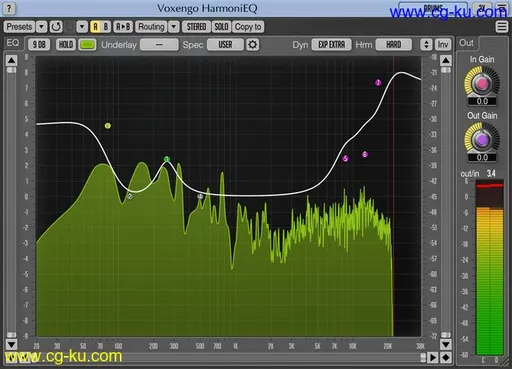Click the Out Gain 0.0 value field

click(x=482, y=157)
